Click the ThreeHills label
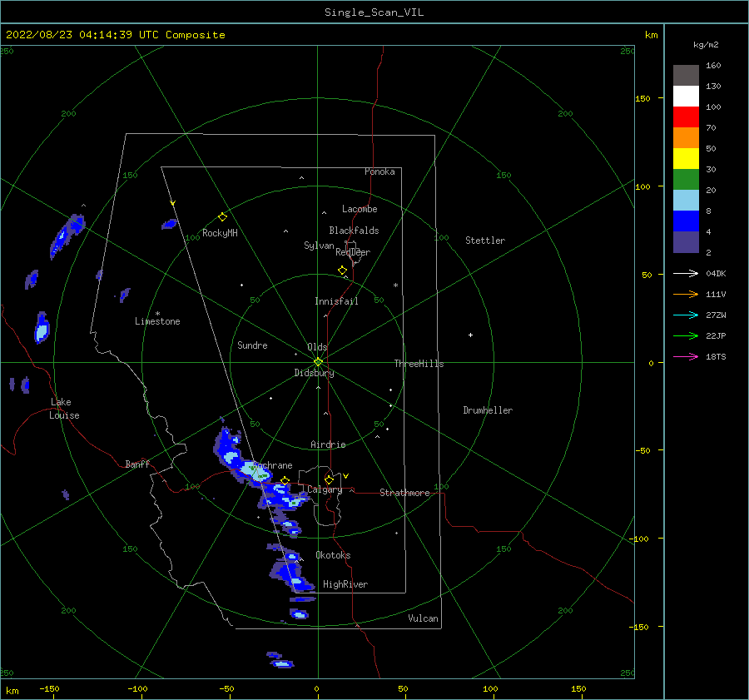 419,364
